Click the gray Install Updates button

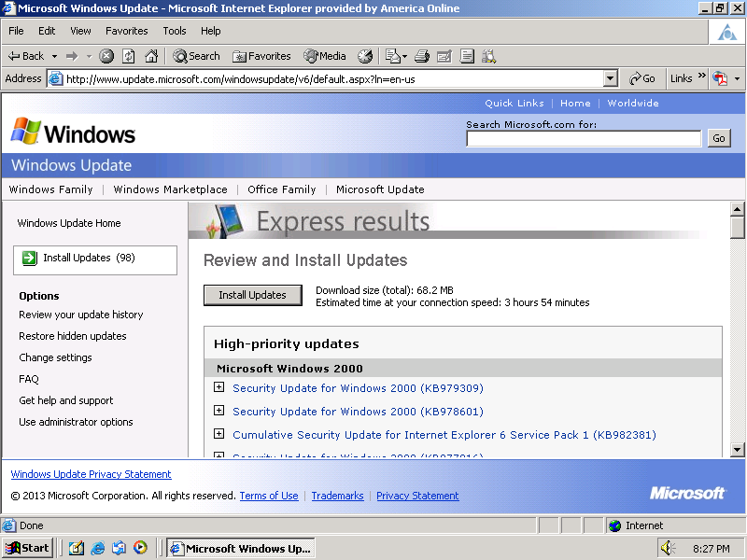click(252, 295)
